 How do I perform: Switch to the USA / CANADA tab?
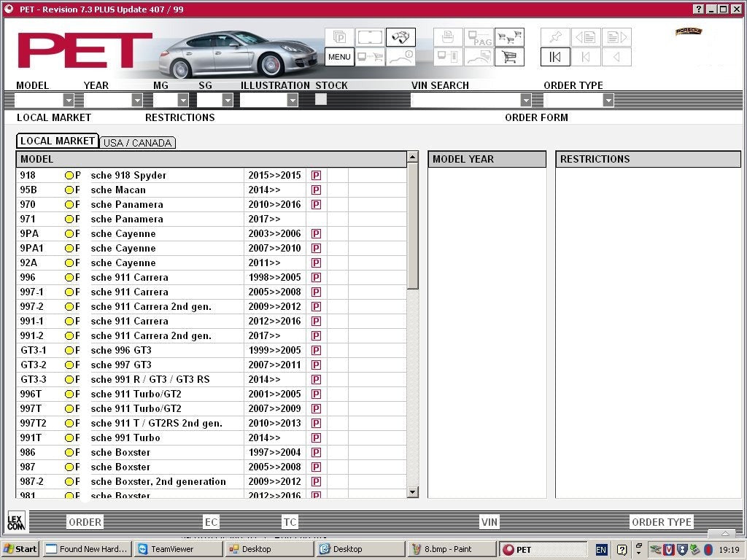point(137,143)
